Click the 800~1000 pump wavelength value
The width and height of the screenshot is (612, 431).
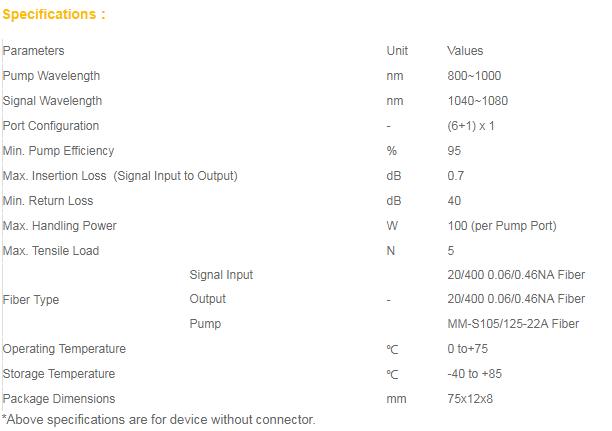[x=474, y=76]
